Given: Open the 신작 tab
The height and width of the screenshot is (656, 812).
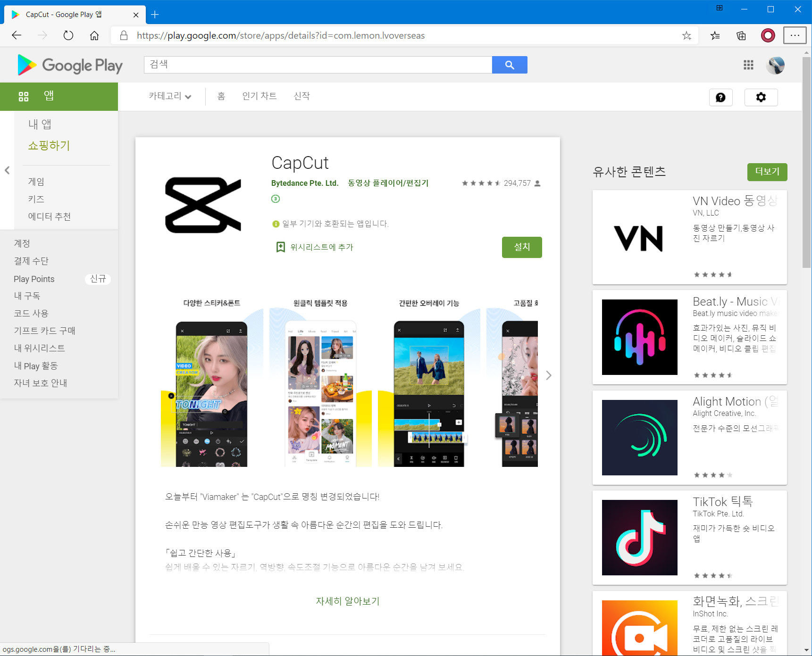Looking at the screenshot, I should 302,96.
